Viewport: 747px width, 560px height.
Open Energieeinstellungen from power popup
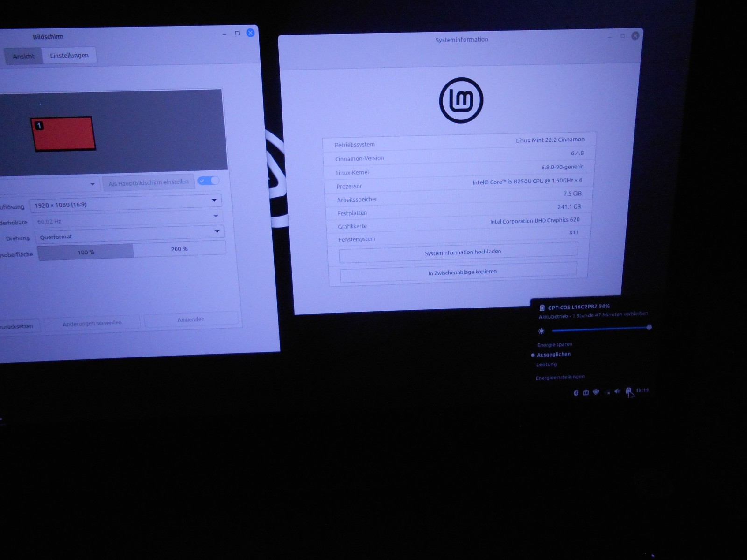[560, 377]
